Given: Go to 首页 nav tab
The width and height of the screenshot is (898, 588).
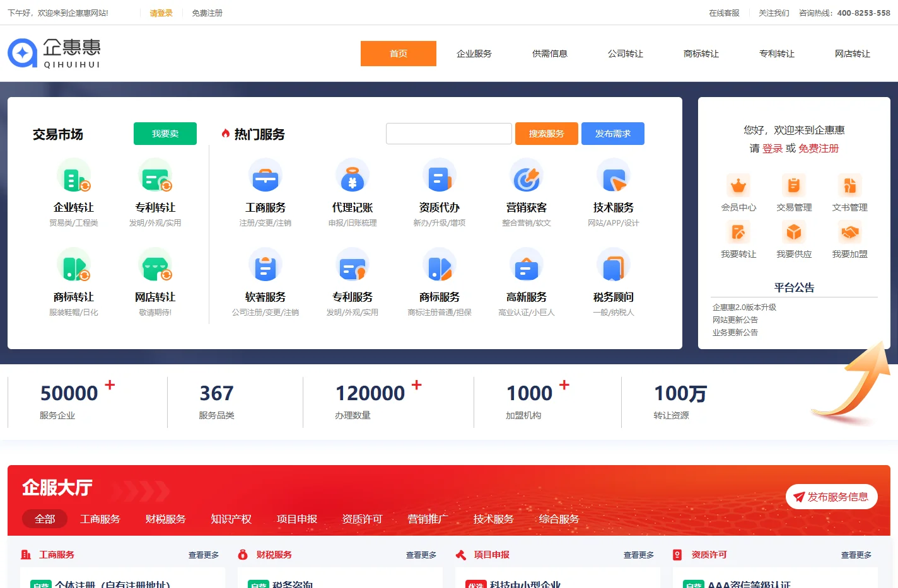Looking at the screenshot, I should click(399, 54).
